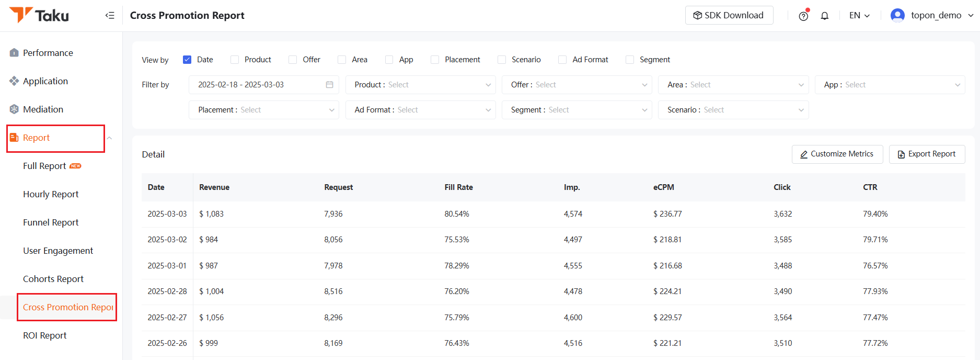Image resolution: width=980 pixels, height=360 pixels.
Task: Check the App view-by checkbox
Action: pos(389,60)
